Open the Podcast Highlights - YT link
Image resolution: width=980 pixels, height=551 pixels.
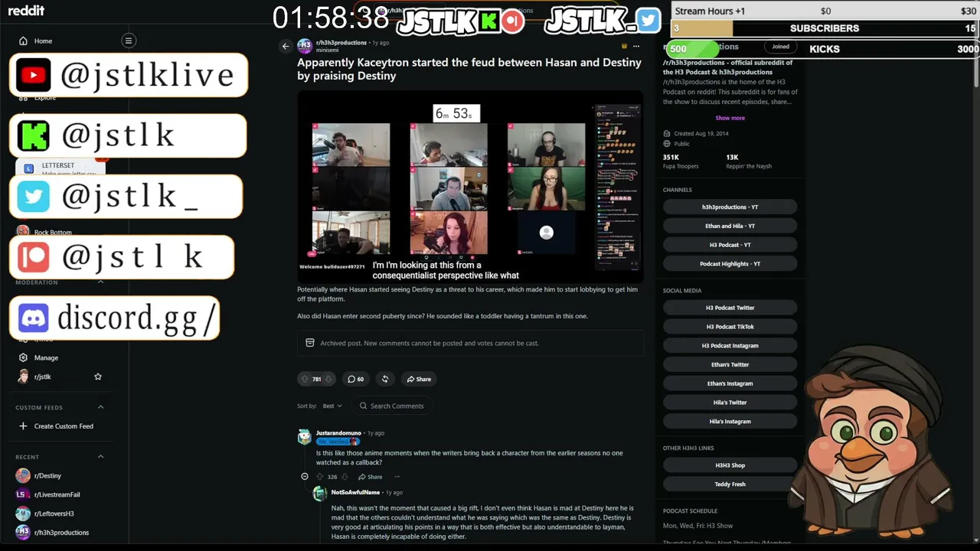(730, 264)
